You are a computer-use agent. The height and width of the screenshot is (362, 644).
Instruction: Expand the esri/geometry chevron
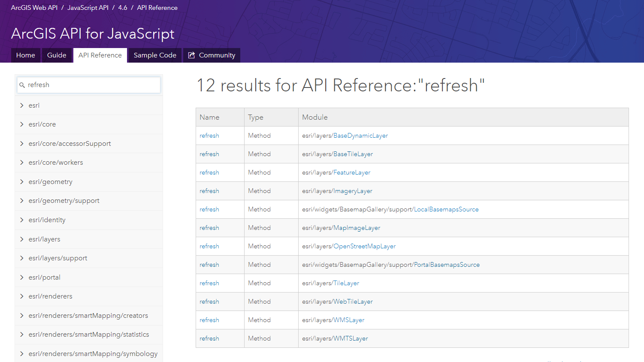pos(21,182)
